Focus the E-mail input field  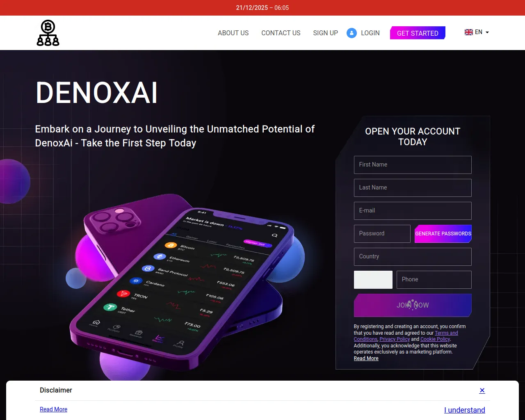pyautogui.click(x=413, y=211)
